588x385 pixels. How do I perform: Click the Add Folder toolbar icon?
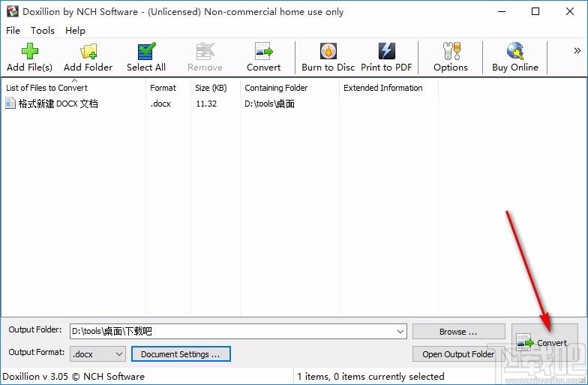pos(88,51)
